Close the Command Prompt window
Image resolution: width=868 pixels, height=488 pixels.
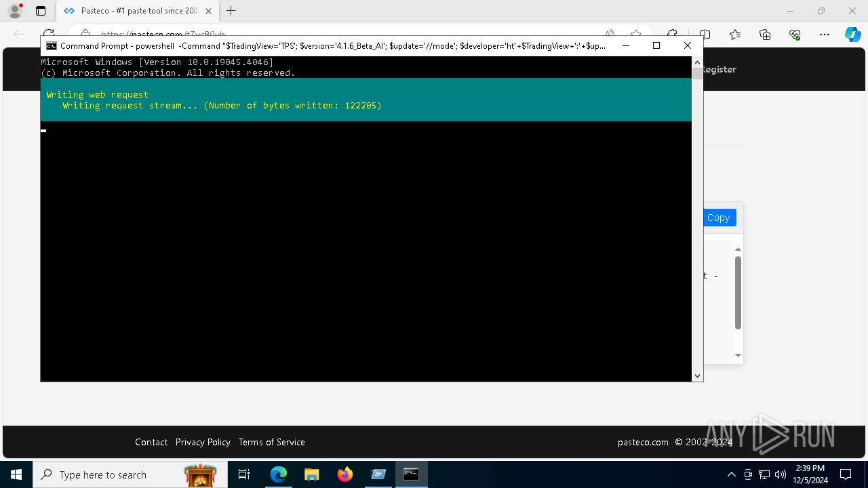pos(688,45)
